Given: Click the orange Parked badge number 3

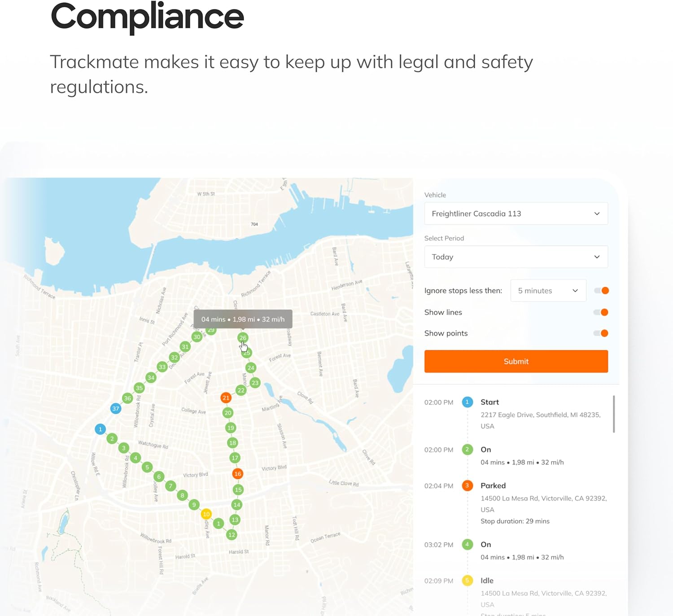Looking at the screenshot, I should pyautogui.click(x=467, y=485).
